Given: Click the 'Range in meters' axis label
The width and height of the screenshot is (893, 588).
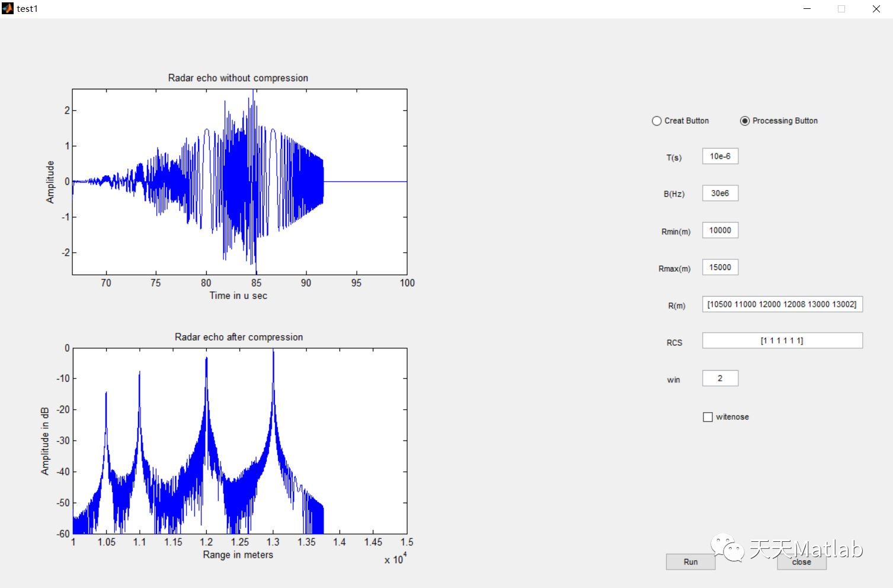Looking at the screenshot, I should [238, 555].
